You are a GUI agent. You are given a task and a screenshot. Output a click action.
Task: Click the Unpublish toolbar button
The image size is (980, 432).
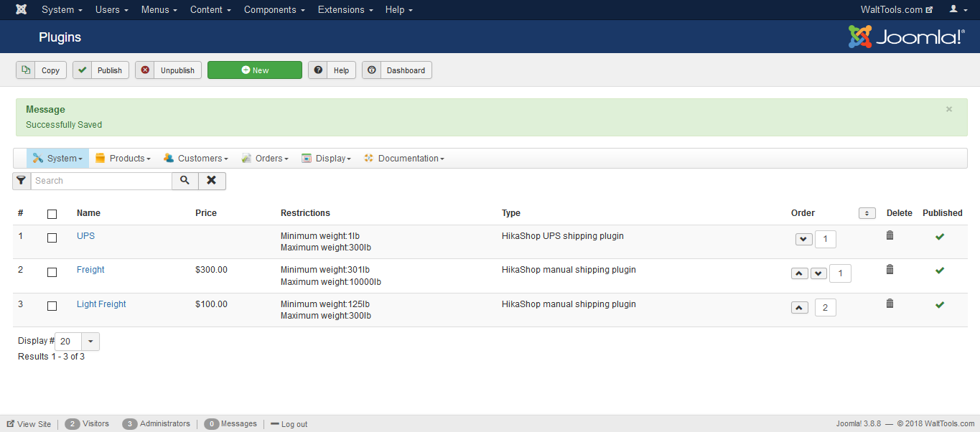tap(168, 70)
